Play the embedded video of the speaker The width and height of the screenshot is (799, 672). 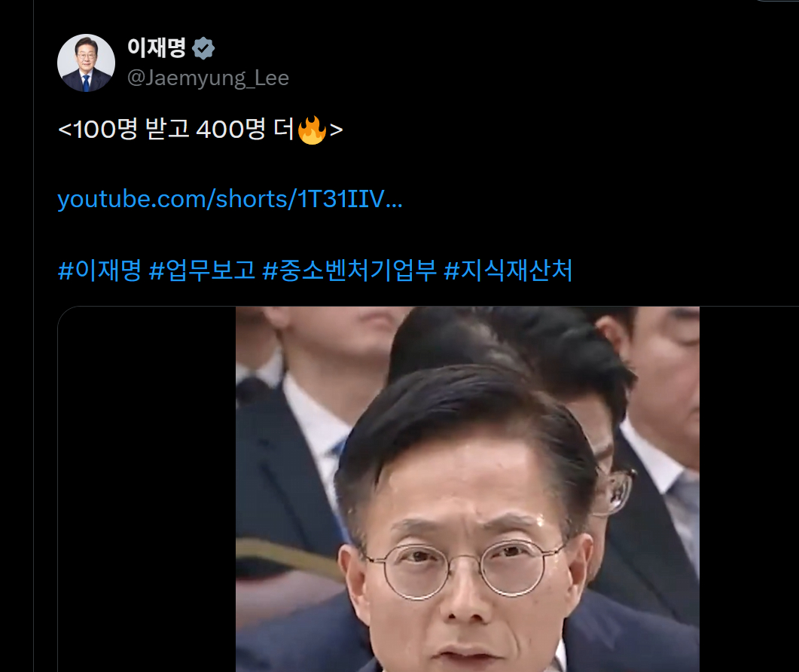467,489
